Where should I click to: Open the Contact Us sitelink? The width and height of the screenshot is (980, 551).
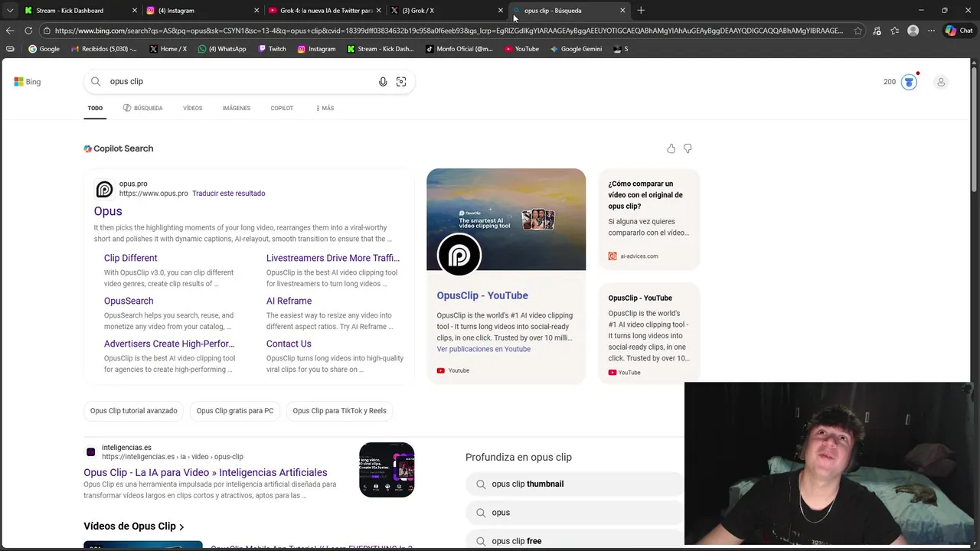pos(289,344)
